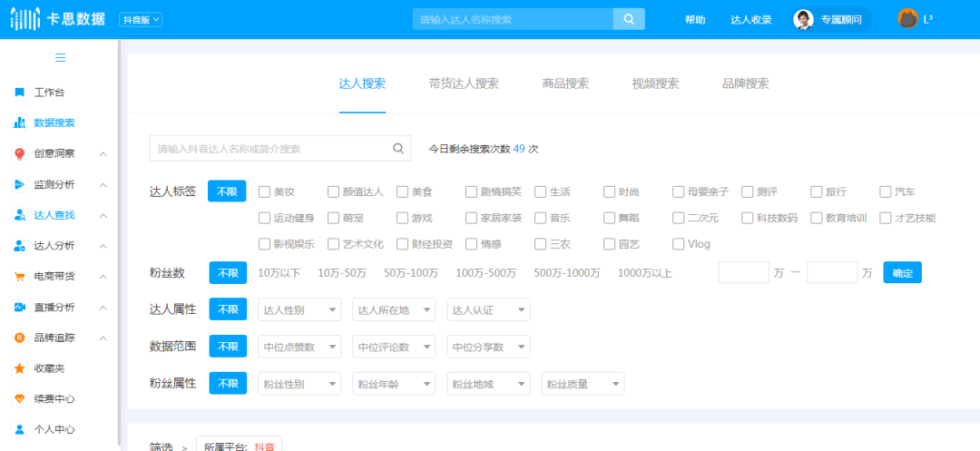Image resolution: width=980 pixels, height=451 pixels.
Task: Check the 游戏 tag checkbox
Action: coord(402,218)
